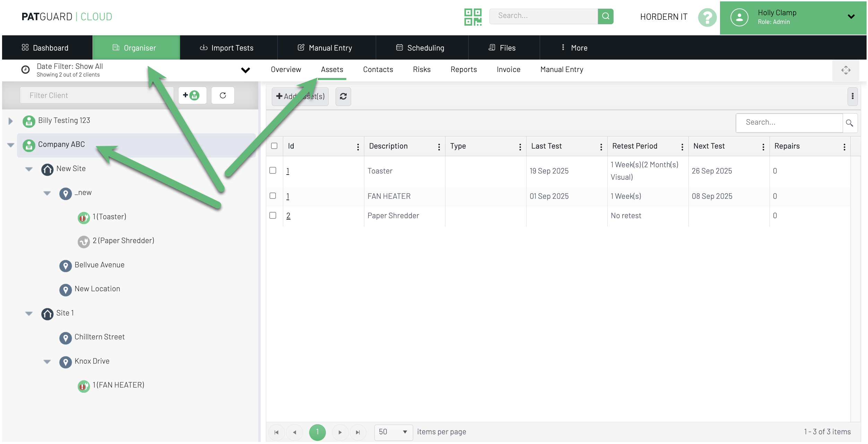The height and width of the screenshot is (444, 868).
Task: Refresh the assets grid
Action: click(x=343, y=96)
